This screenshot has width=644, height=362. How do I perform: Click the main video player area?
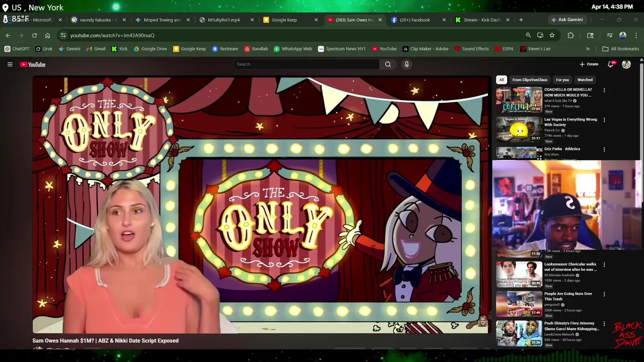coord(262,205)
